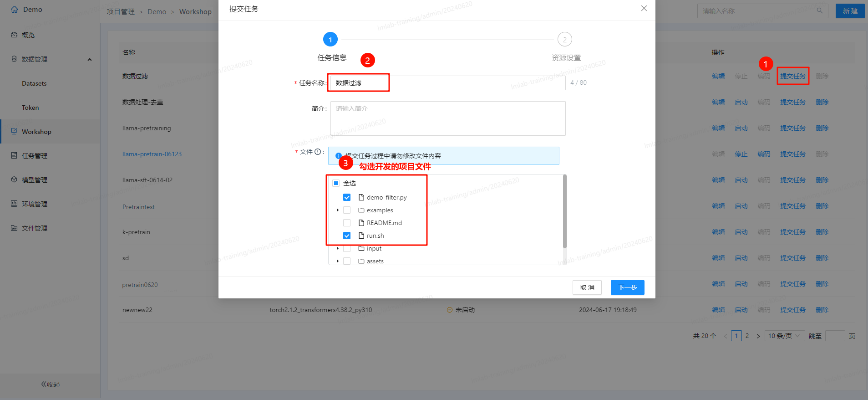This screenshot has width=868, height=400.
Task: Click the 模型管理 cube icon
Action: click(14, 180)
